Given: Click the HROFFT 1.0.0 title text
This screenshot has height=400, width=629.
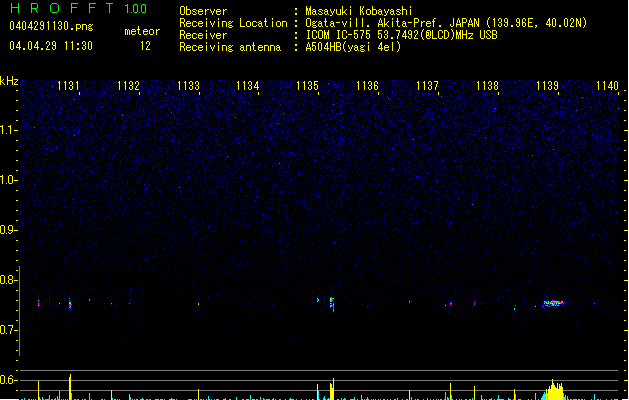Looking at the screenshot, I should pyautogui.click(x=78, y=8).
